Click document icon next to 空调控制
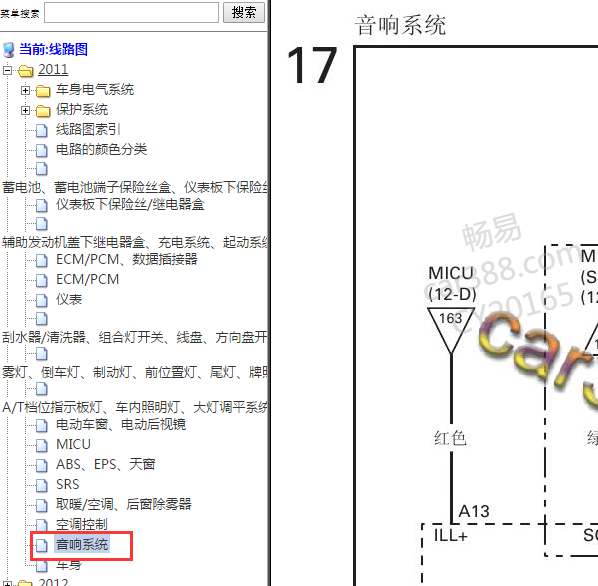This screenshot has height=586, width=598. pyautogui.click(x=42, y=525)
